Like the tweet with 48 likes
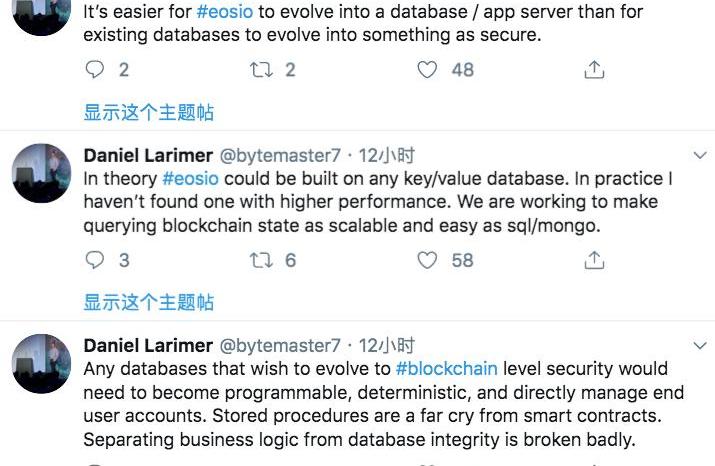The width and height of the screenshot is (715, 466). (427, 70)
